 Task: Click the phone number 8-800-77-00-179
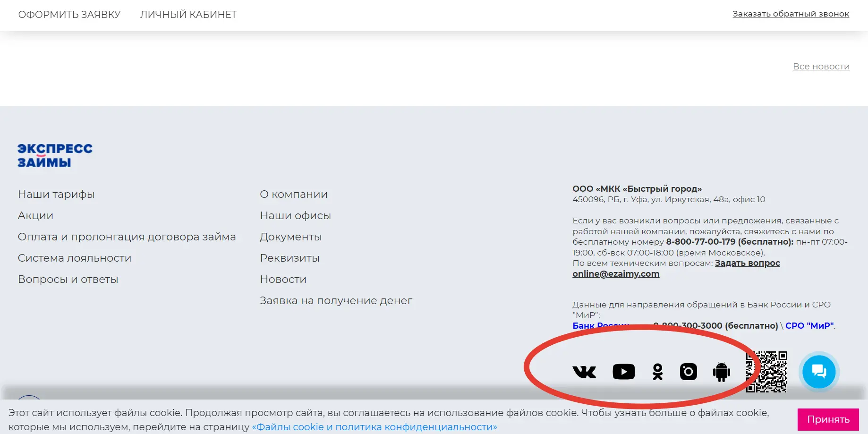tap(701, 242)
